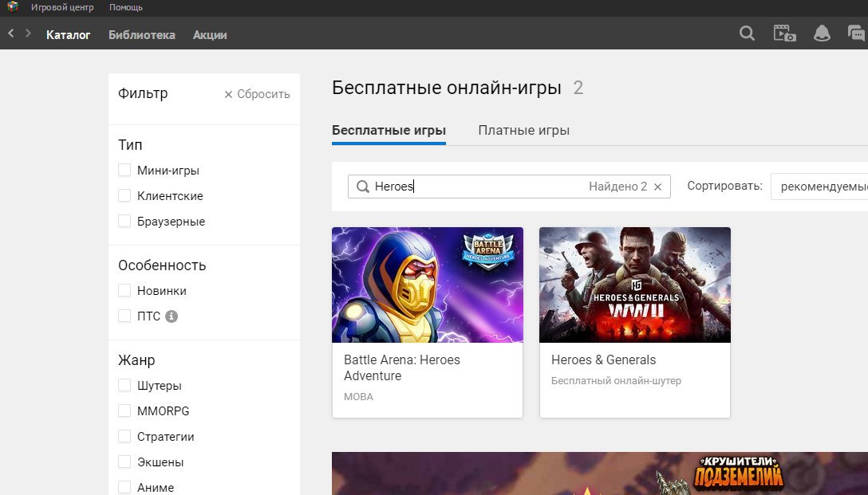The height and width of the screenshot is (495, 868).
Task: Open the Игровой центр menu
Action: [x=62, y=7]
